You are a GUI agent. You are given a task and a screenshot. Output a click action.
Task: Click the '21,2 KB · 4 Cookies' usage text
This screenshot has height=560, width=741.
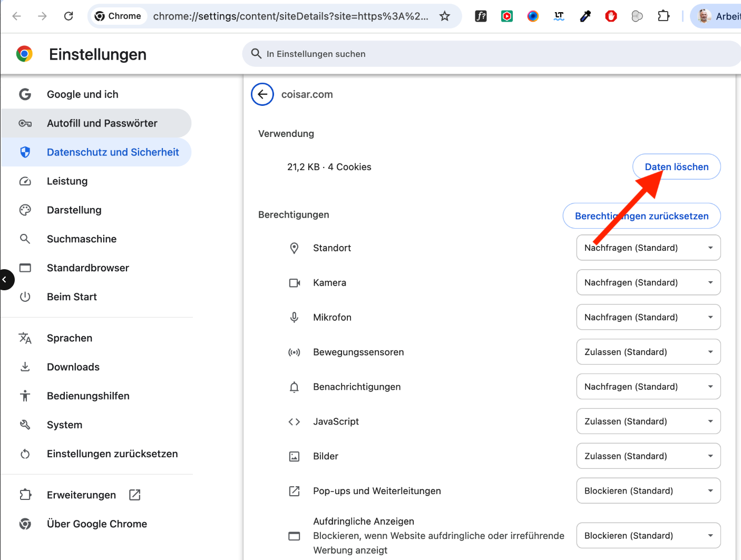(x=329, y=167)
